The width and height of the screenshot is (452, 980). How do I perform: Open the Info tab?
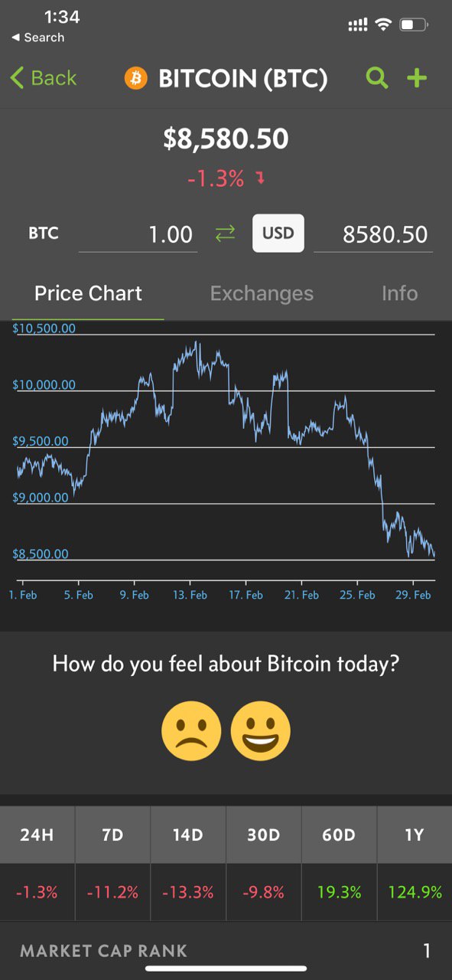pos(400,293)
